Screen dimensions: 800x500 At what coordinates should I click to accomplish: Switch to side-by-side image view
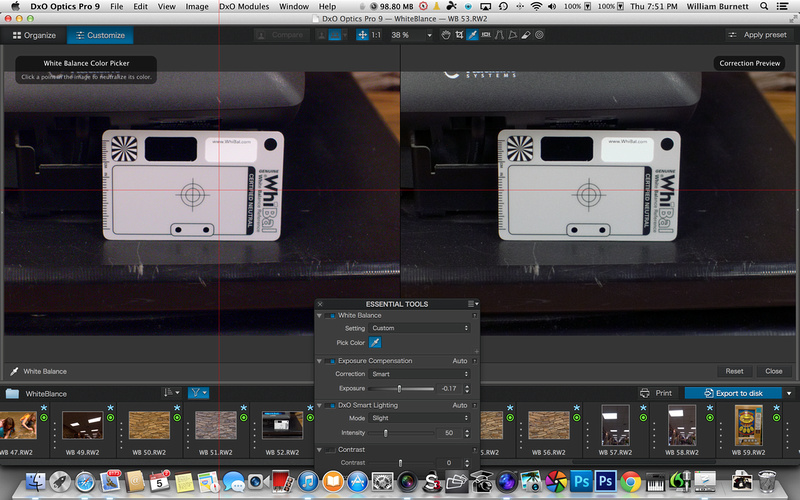(335, 35)
